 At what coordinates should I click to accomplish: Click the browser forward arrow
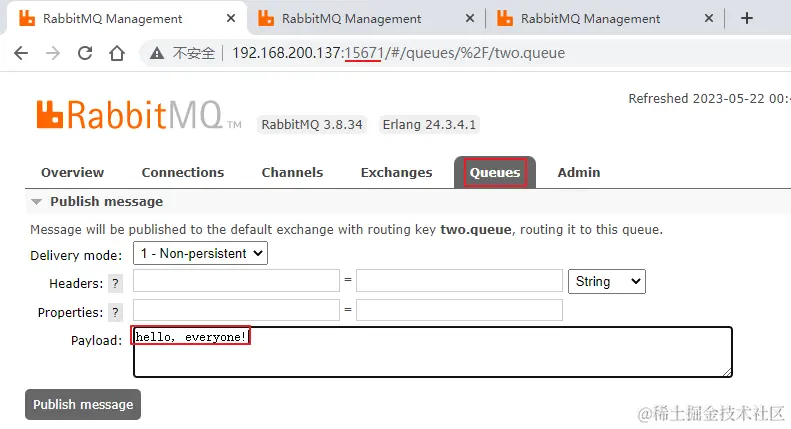tap(53, 53)
